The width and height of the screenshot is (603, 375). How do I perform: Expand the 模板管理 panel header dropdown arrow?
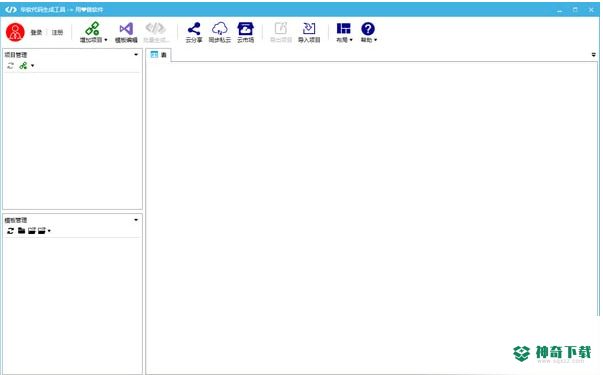click(136, 220)
